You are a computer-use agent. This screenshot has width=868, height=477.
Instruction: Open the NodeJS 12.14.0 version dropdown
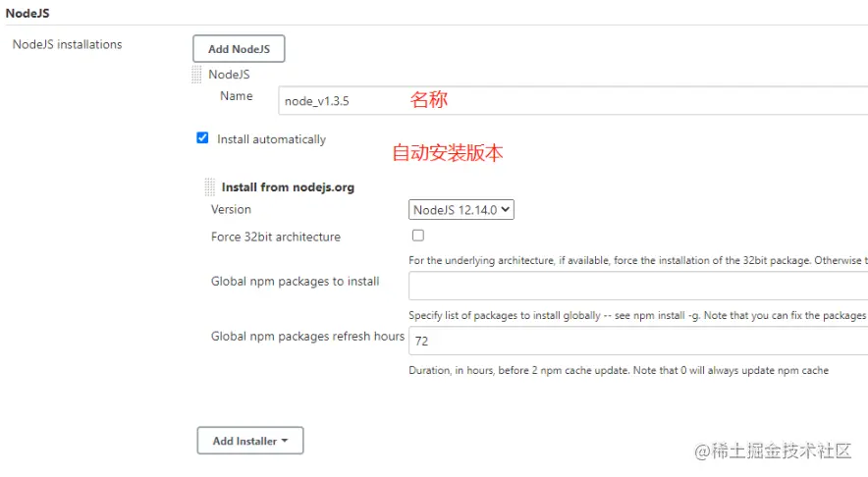coord(461,210)
